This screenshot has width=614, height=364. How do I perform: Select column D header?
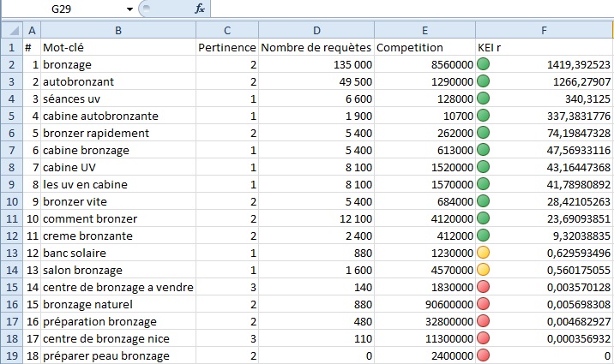tap(316, 30)
